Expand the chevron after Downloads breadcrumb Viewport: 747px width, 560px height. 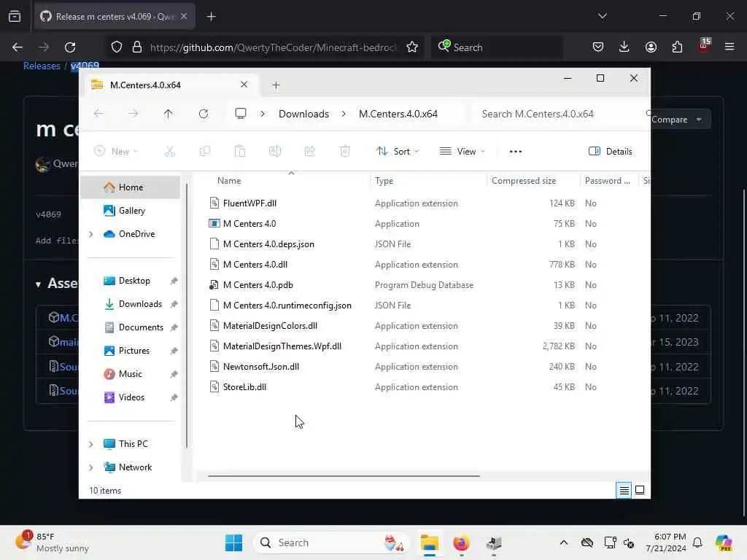(344, 114)
